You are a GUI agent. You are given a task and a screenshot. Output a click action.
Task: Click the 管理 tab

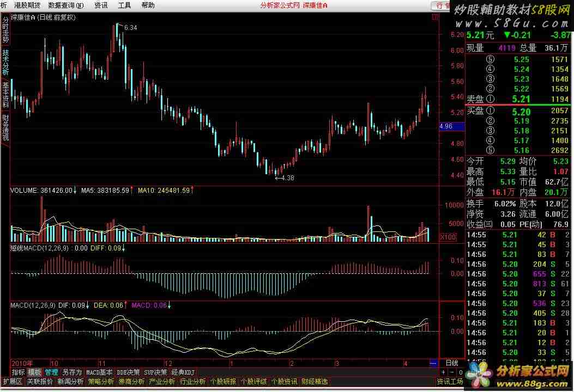point(51,372)
